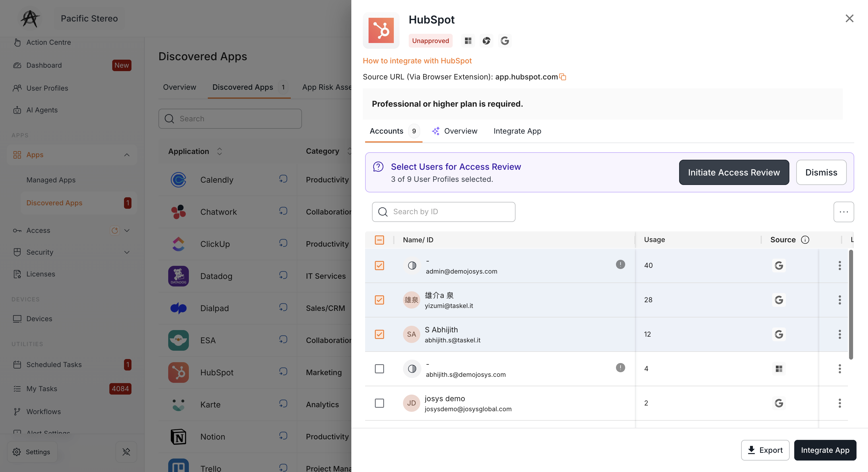
Task: Click Microsoft source icon for abhijith.s@demojosys.com
Action: coord(779,369)
